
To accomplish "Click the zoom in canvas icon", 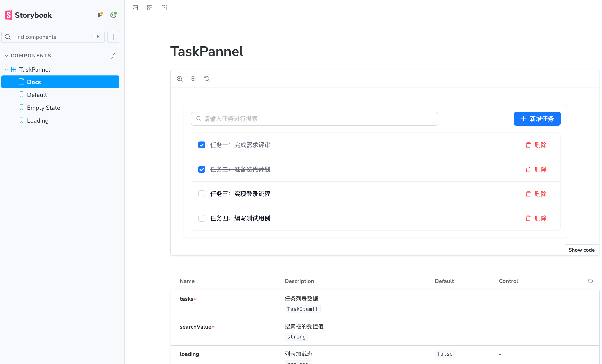I will click(180, 79).
